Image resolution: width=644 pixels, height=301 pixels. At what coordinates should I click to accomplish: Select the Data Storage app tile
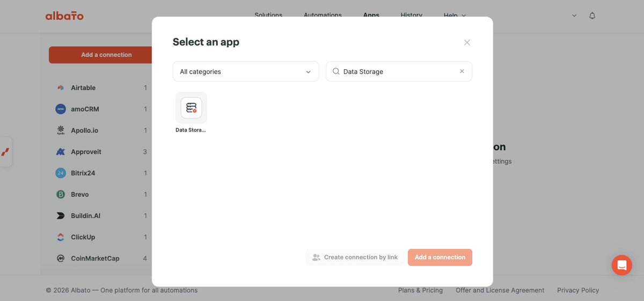point(191,108)
